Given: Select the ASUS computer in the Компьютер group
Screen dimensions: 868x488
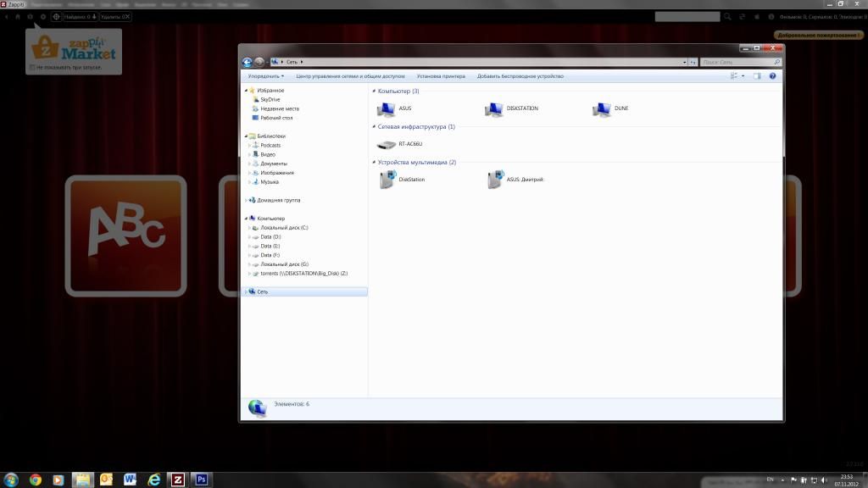Looking at the screenshot, I should pyautogui.click(x=394, y=108).
